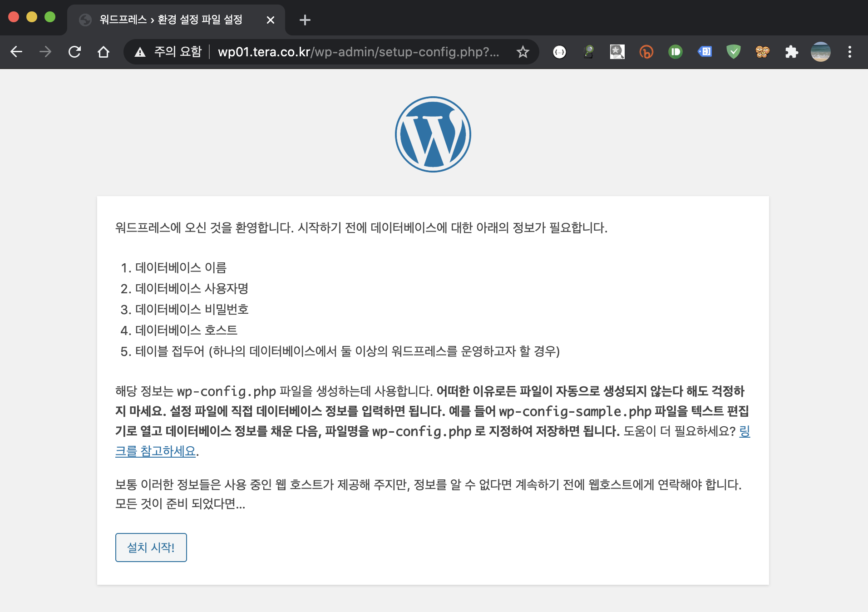868x612 pixels.
Task: Open the magnifier figure extension icon
Action: click(x=588, y=52)
